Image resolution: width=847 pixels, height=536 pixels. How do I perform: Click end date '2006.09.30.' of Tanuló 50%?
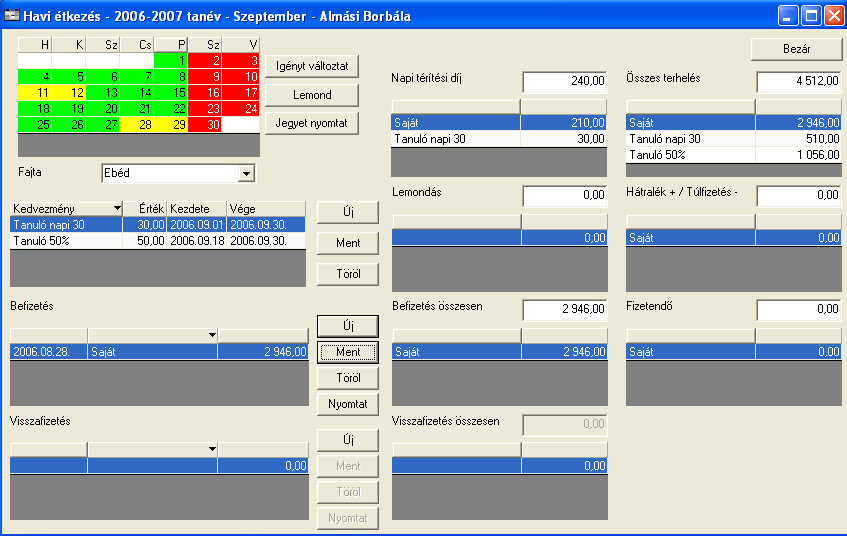click(x=266, y=241)
